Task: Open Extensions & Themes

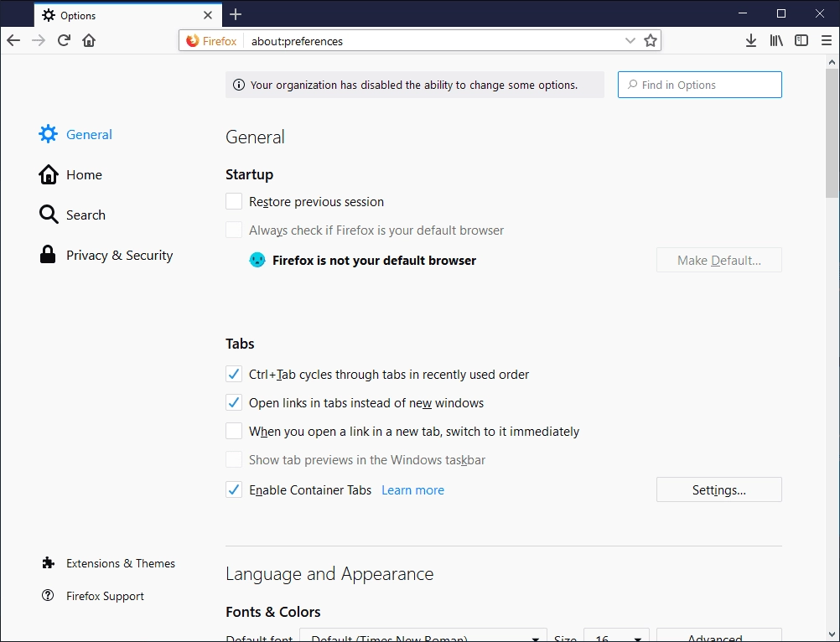Action: tap(109, 563)
